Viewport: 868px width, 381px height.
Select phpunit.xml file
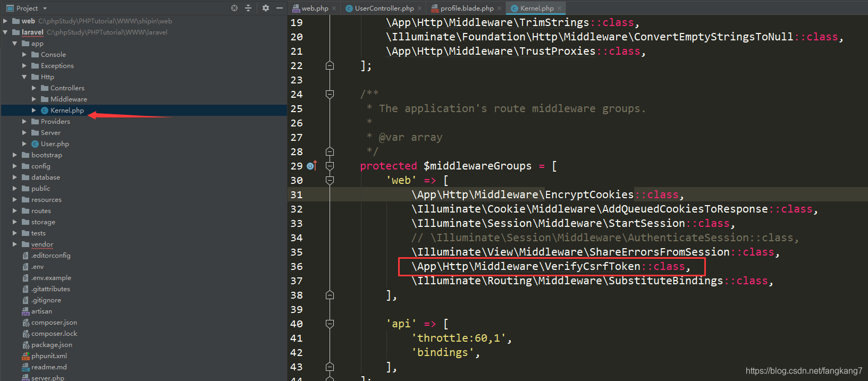click(x=49, y=356)
